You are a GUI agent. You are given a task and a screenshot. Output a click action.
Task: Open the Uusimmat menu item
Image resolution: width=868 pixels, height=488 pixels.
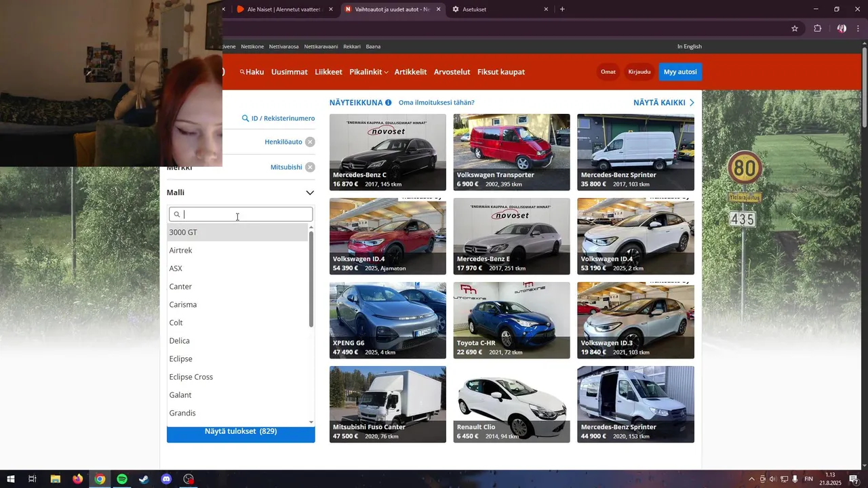[290, 72]
